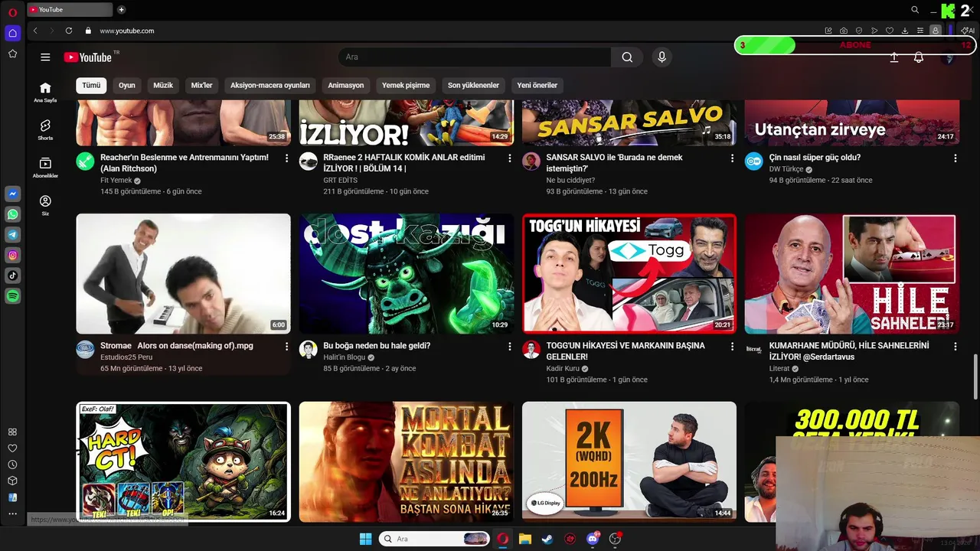
Task: Open Steam from the taskbar
Action: pyautogui.click(x=547, y=539)
